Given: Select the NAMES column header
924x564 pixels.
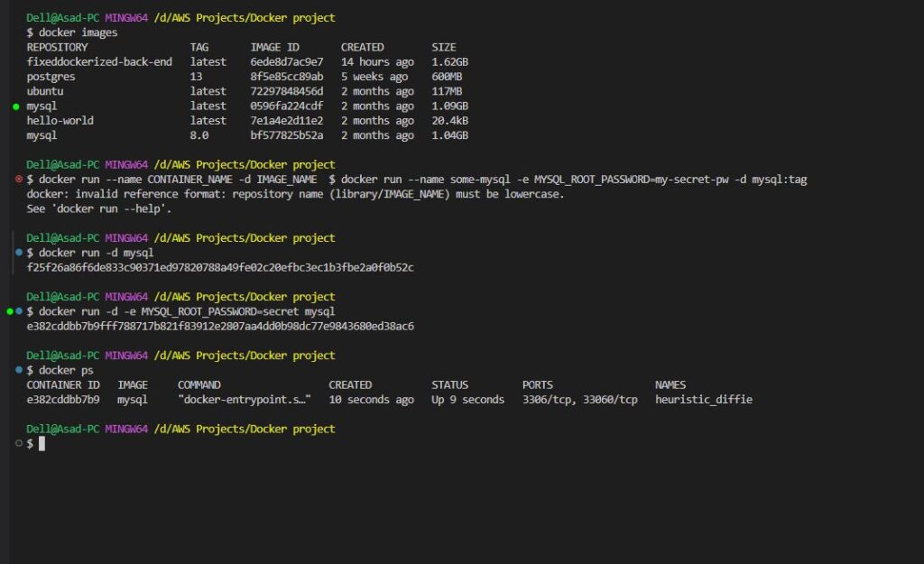Looking at the screenshot, I should (670, 384).
